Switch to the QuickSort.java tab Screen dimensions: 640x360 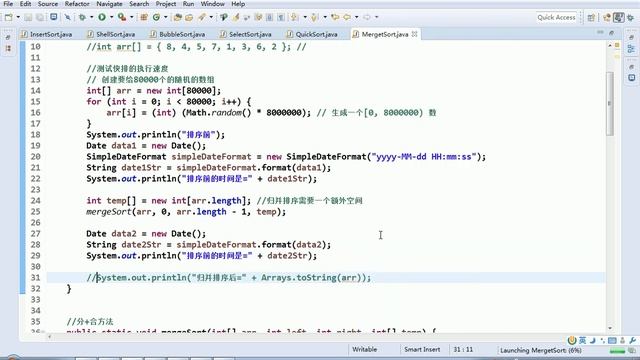point(312,34)
